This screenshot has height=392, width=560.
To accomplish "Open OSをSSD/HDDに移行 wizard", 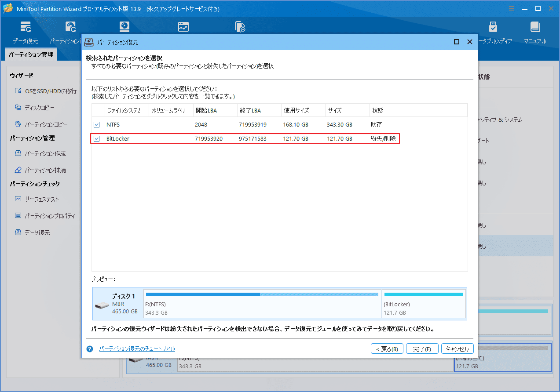I will coord(51,91).
